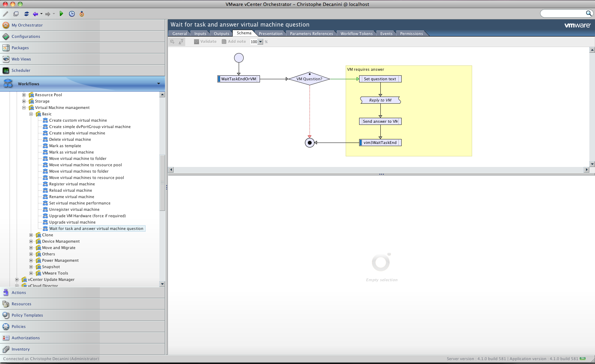
Task: Collapse the Virtual Machine management folder
Action: pyautogui.click(x=24, y=108)
